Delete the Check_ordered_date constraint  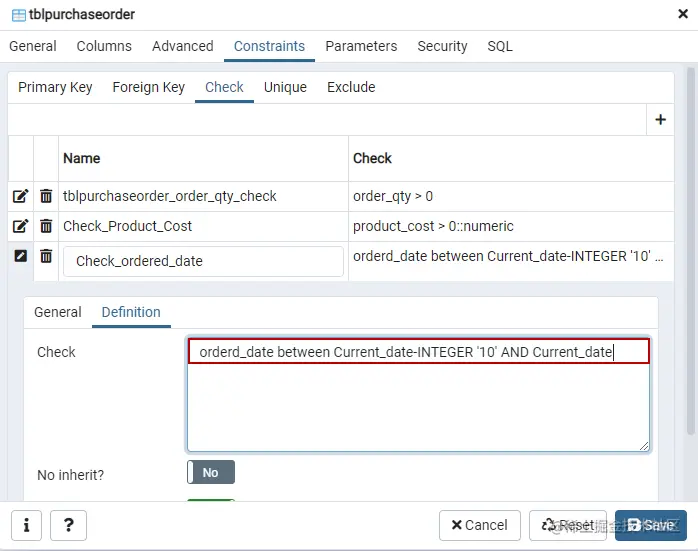tap(46, 256)
